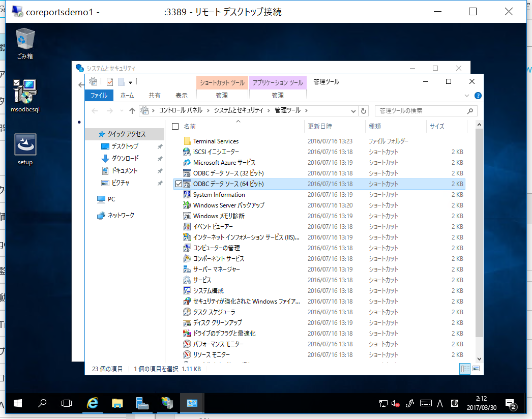The width and height of the screenshot is (532, 419).
Task: Open recent locations dropdown next to forward arrow
Action: pyautogui.click(x=122, y=111)
